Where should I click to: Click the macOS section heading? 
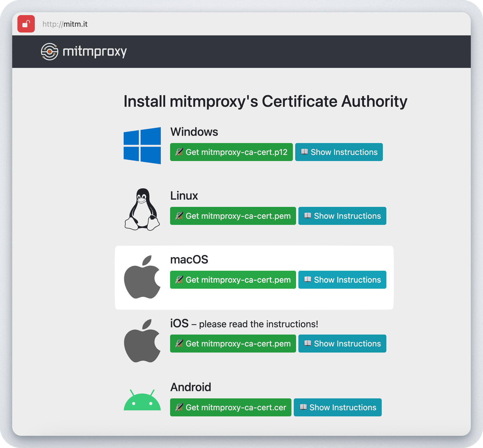click(189, 259)
